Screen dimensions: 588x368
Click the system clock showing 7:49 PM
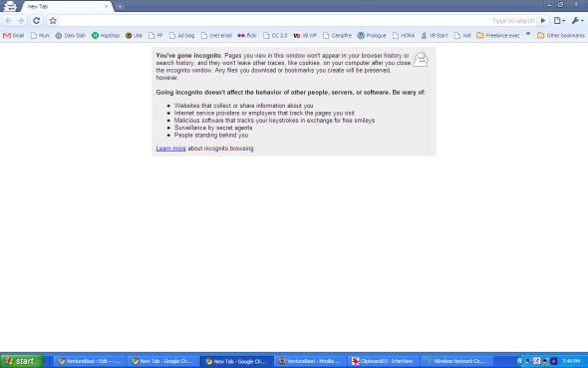point(571,361)
